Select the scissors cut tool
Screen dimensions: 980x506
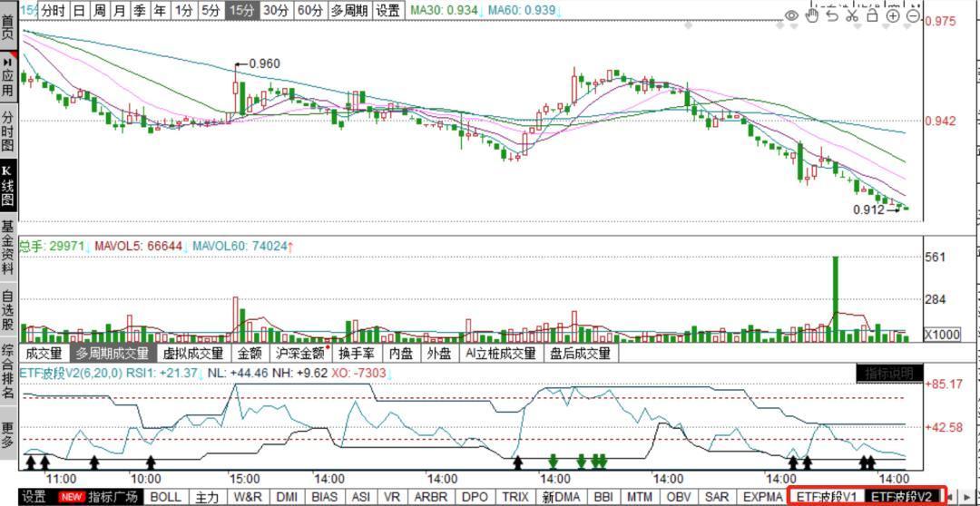[x=852, y=15]
